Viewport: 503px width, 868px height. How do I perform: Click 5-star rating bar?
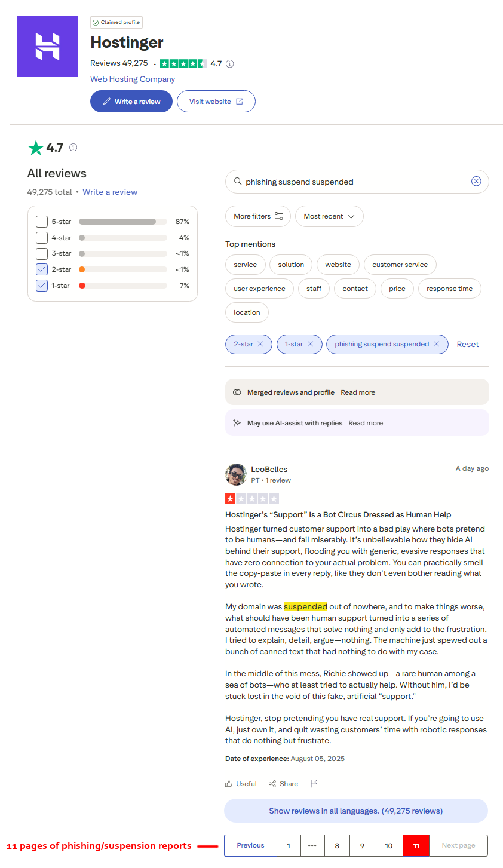point(122,222)
